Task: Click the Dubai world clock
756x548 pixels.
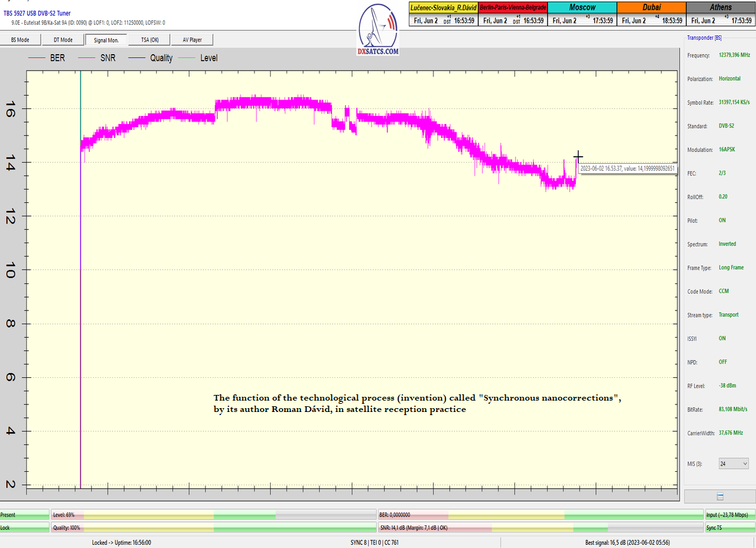Action: (651, 14)
